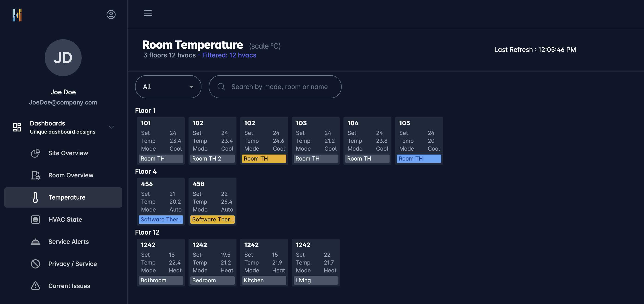
Task: Select the highlighted Room TH tag on 105
Action: pyautogui.click(x=419, y=158)
